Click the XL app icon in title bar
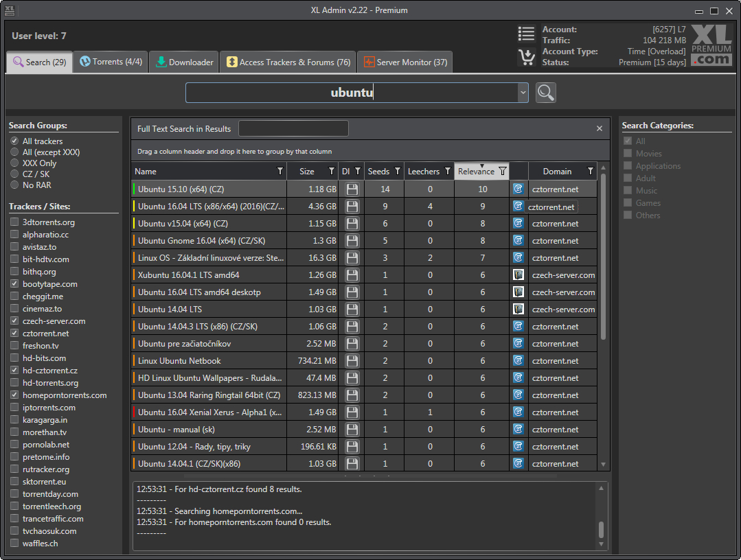 (10, 10)
